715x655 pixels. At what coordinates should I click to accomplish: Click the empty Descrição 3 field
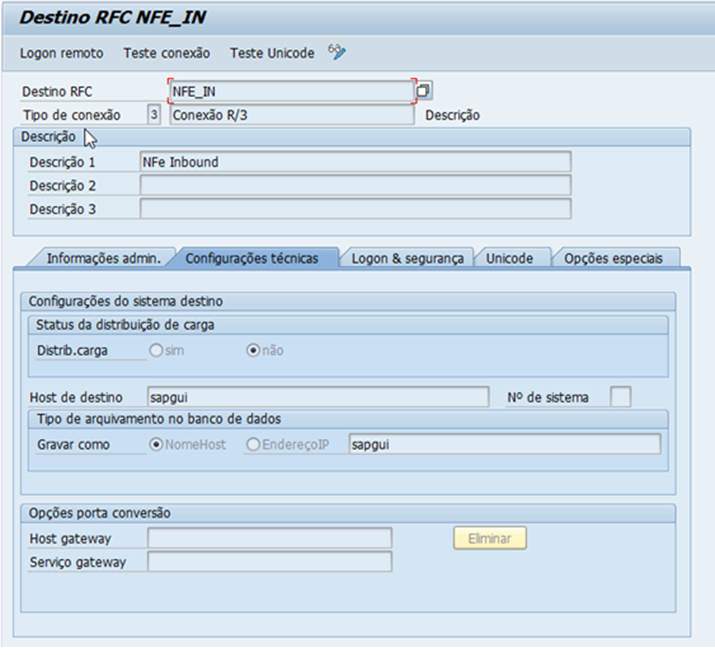[x=355, y=209]
